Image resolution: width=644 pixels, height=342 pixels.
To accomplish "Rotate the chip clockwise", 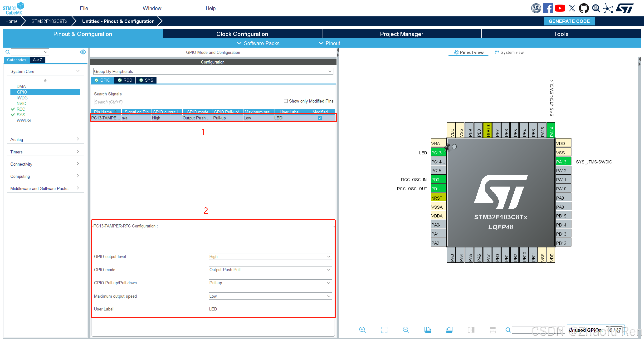I will (428, 330).
